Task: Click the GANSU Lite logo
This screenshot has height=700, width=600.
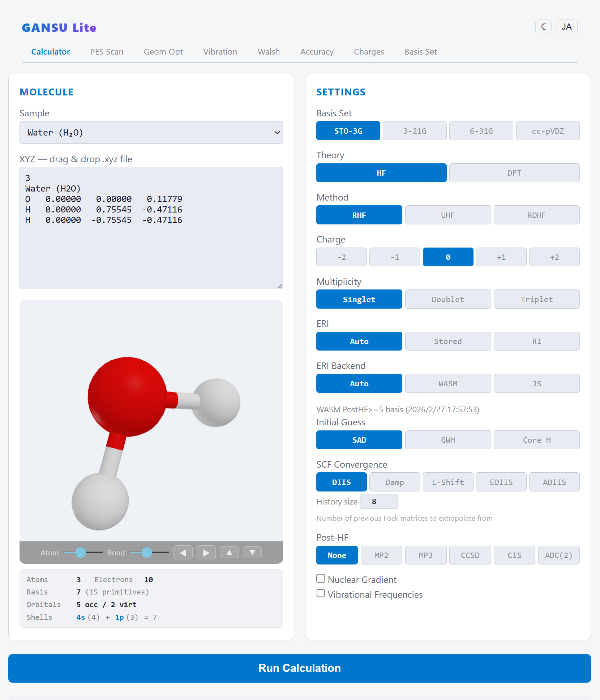Action: coord(59,27)
